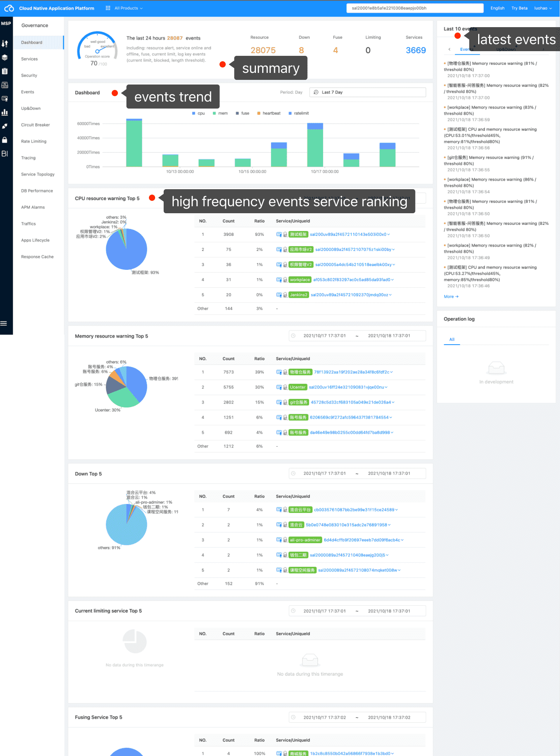Open the Last 7 Day period selector
The width and height of the screenshot is (560, 756).
click(368, 92)
